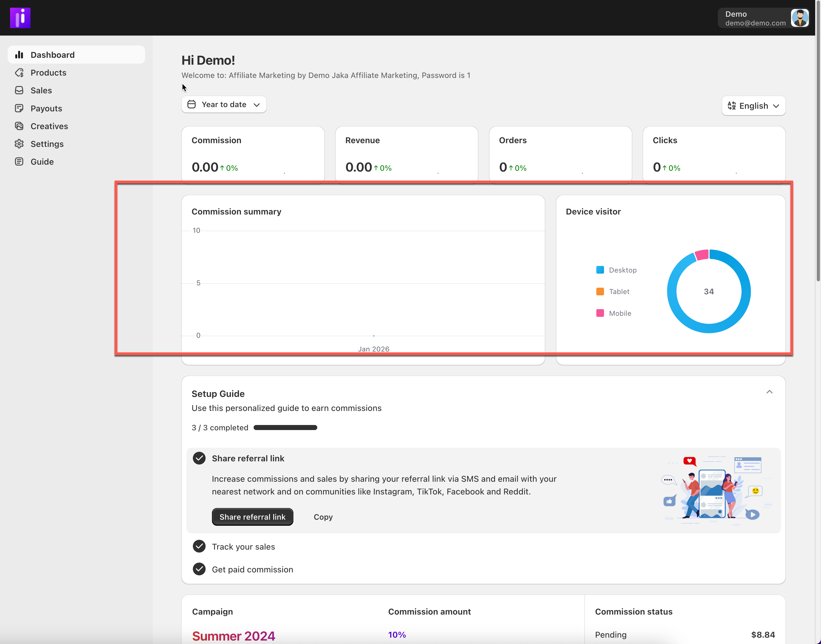The height and width of the screenshot is (644, 821).
Task: Toggle the Track your sales checkmark
Action: 199,546
